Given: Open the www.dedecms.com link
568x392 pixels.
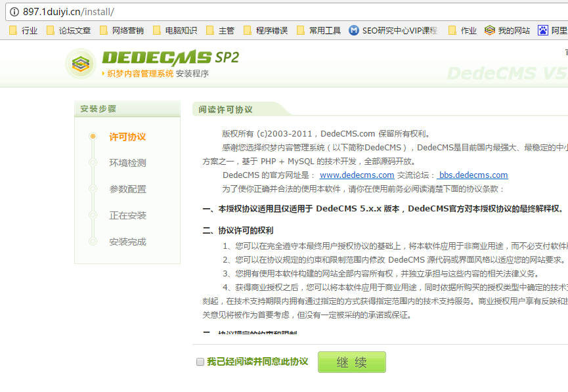Looking at the screenshot, I should [357, 175].
